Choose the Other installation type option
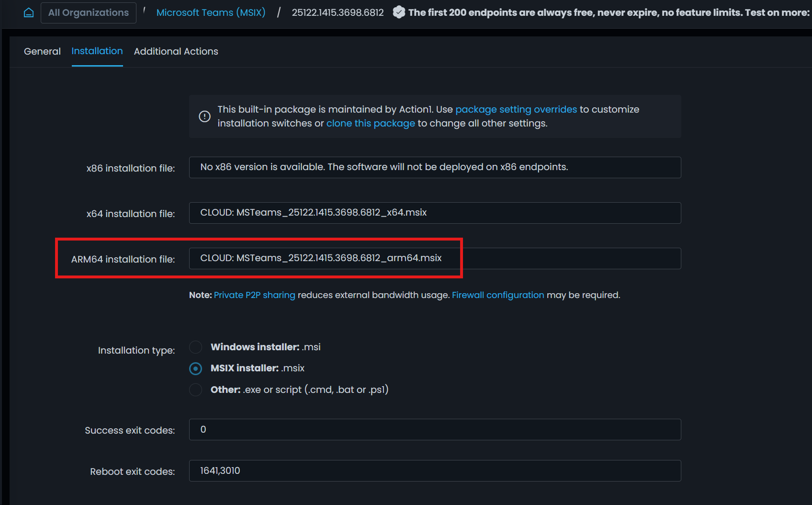The width and height of the screenshot is (812, 505). click(x=195, y=390)
